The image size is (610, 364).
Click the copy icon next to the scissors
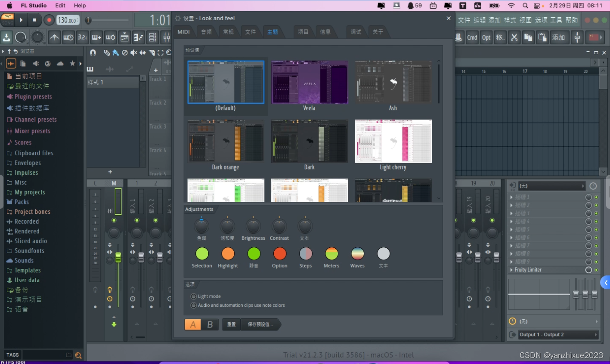528,37
